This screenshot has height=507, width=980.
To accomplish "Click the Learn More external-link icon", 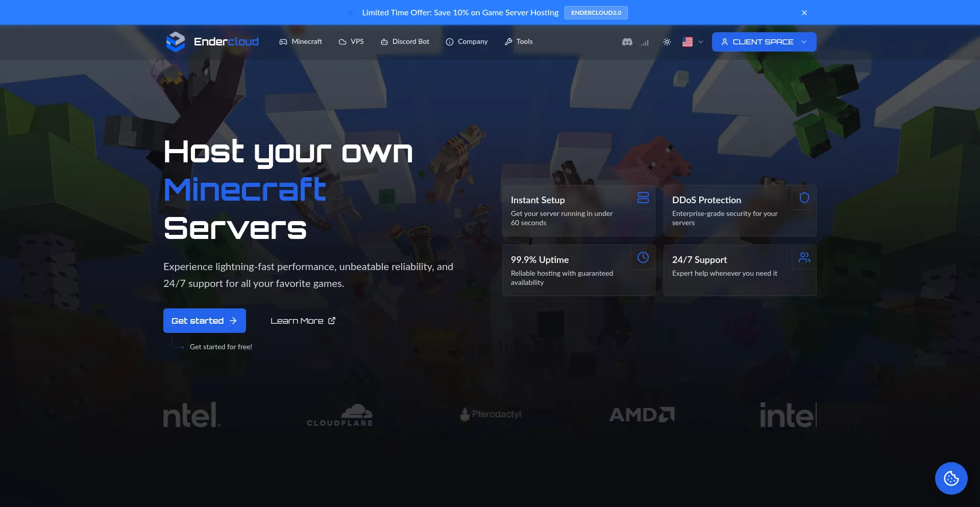I will [x=332, y=321].
